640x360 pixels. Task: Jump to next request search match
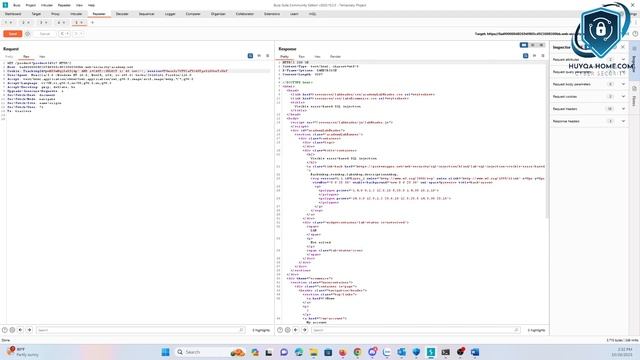tap(29, 330)
